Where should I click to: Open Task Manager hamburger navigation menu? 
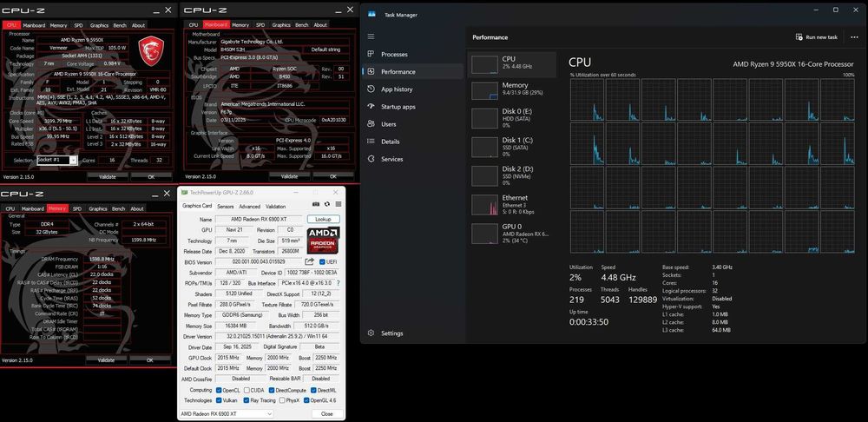pos(371,36)
